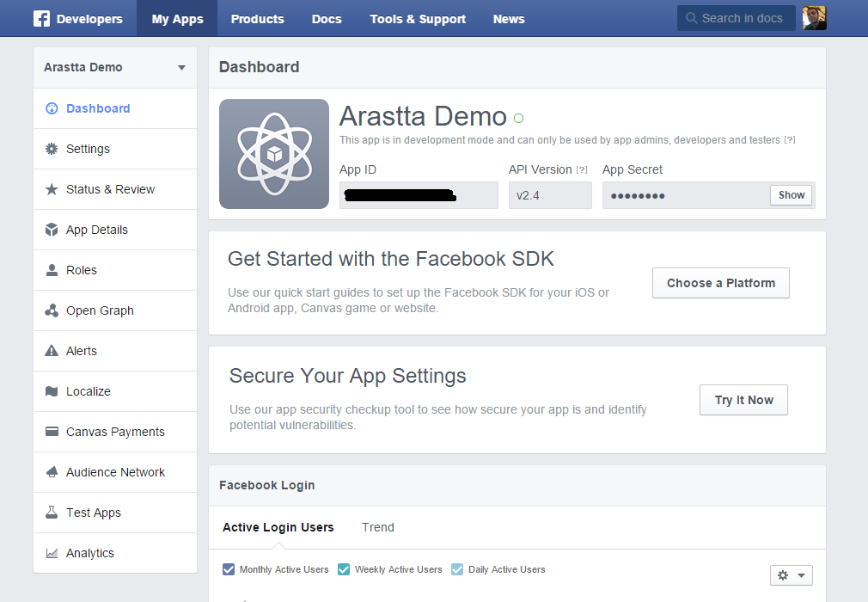Open Settings in the sidebar

pos(115,149)
